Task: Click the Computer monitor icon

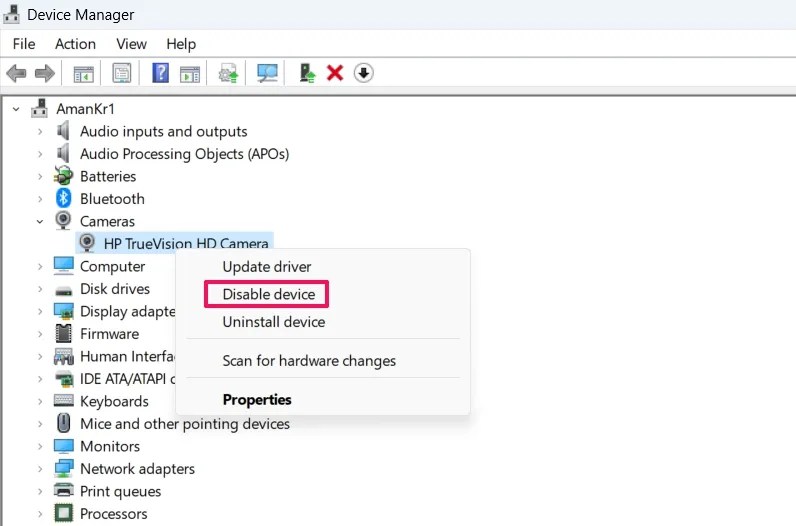Action: click(63, 266)
